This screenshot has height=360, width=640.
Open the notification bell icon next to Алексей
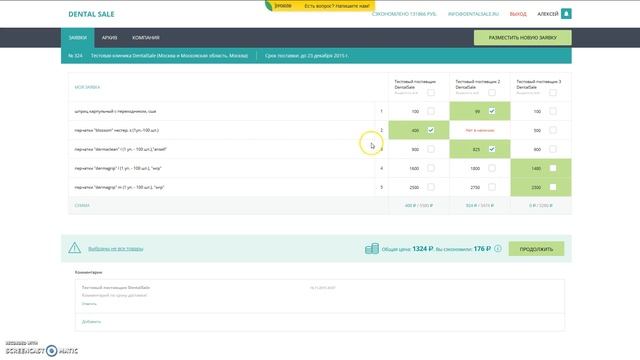pyautogui.click(x=566, y=14)
